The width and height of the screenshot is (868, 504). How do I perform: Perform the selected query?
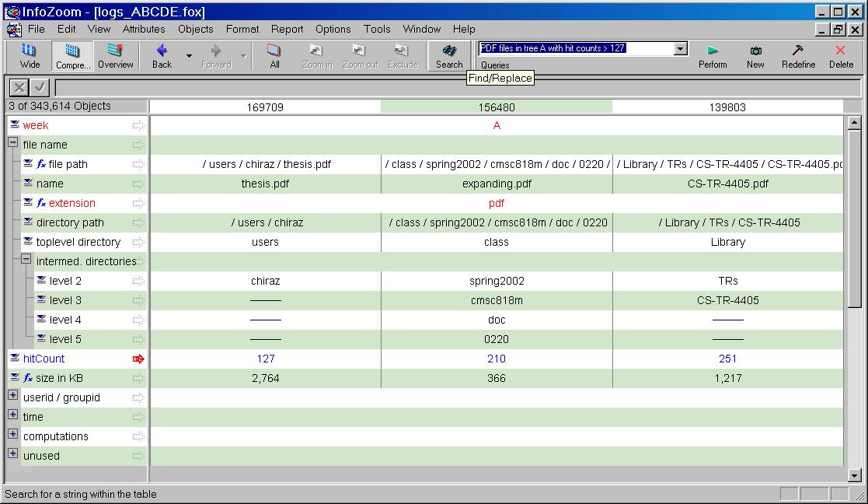(712, 56)
